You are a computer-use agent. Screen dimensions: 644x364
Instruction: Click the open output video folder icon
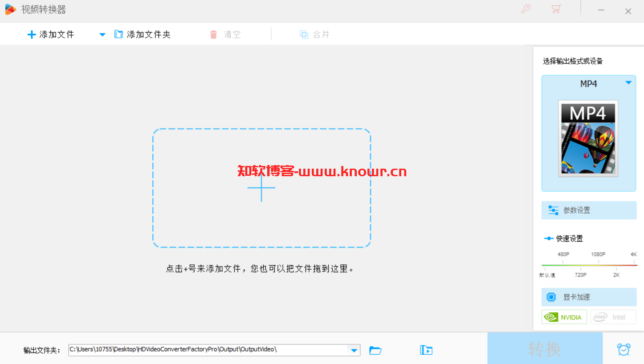(426, 350)
